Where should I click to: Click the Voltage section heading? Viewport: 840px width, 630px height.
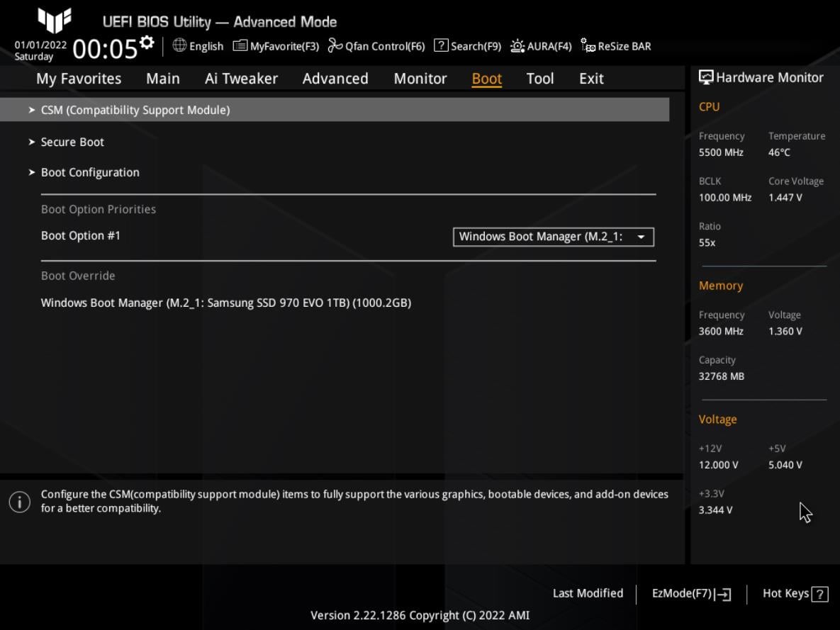pos(717,420)
